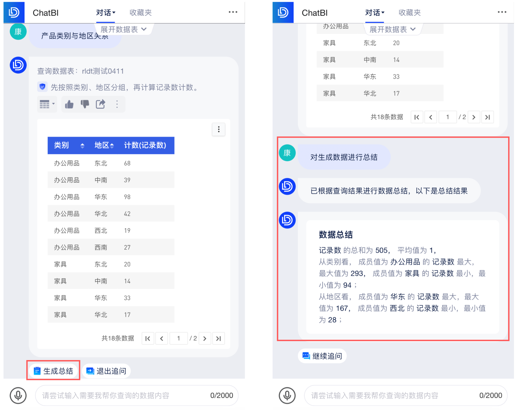The width and height of the screenshot is (532, 410).
Task: Open the three-dot menu above data table
Action: point(219,129)
